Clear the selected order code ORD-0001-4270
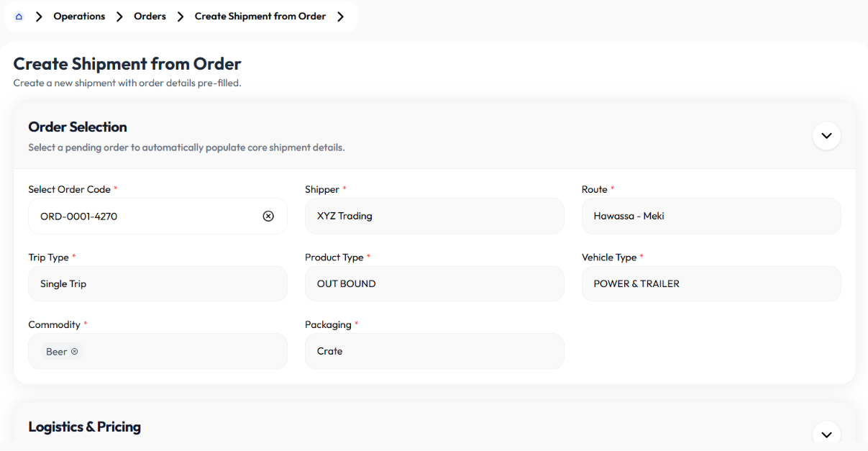Screen dimensions: 868x451 click(x=268, y=216)
